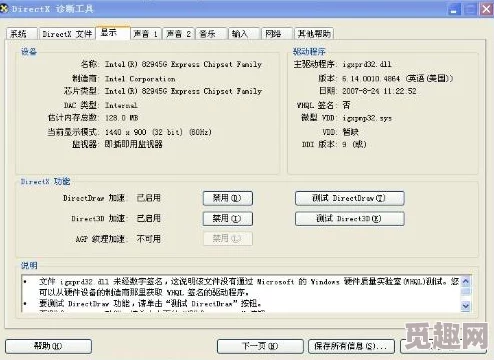
Task: Click the 帮助(H) button
Action: 48,346
